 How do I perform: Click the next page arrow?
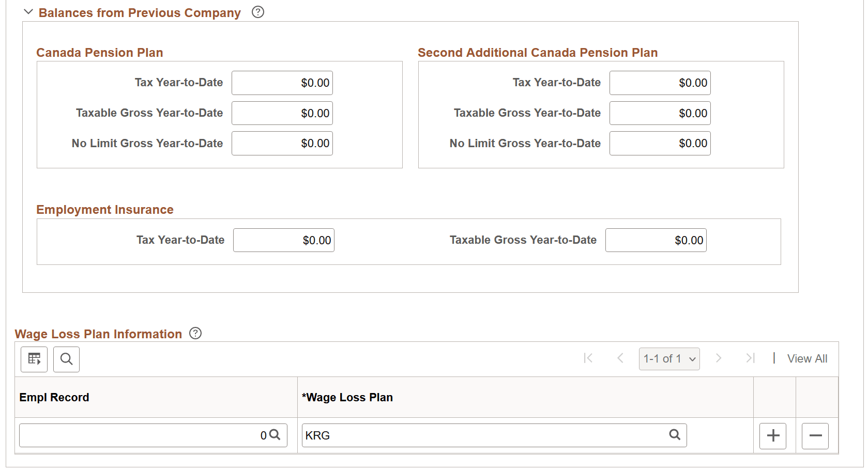tap(719, 358)
